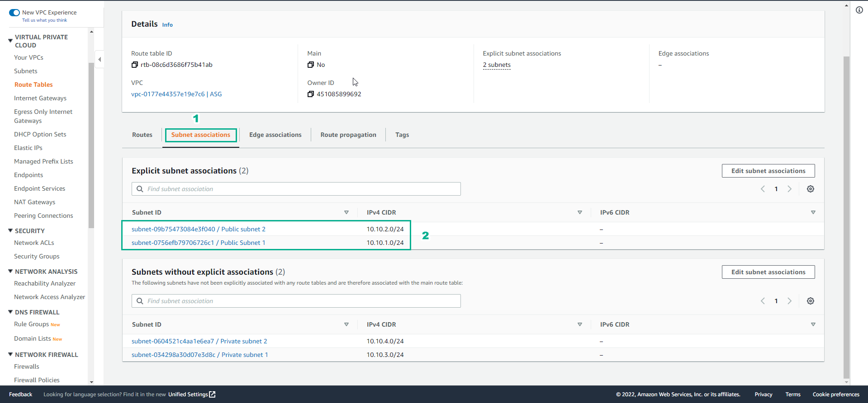Screen dimensions: 868x403
Task: Open settings gear for explicit subnet associations
Action: coord(811,189)
